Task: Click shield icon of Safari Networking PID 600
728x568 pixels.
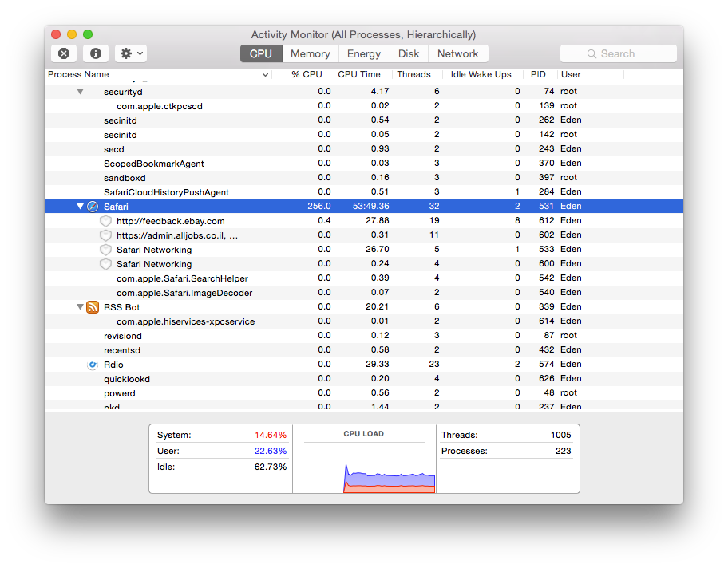Action: click(106, 264)
